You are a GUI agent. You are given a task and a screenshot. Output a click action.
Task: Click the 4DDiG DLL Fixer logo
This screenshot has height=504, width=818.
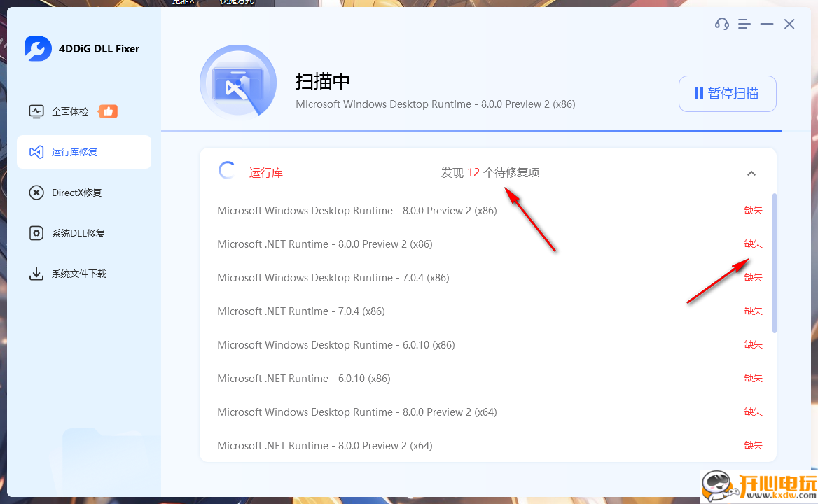(x=38, y=48)
